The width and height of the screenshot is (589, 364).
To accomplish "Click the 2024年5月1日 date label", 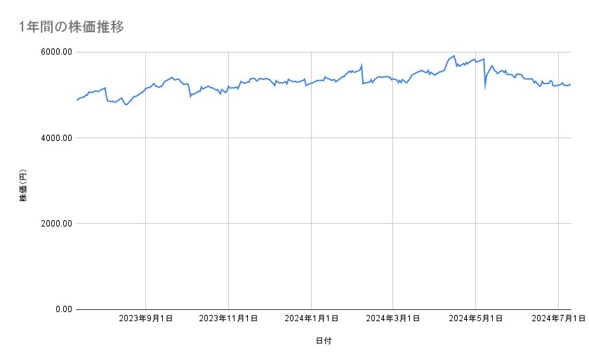I will [x=475, y=318].
